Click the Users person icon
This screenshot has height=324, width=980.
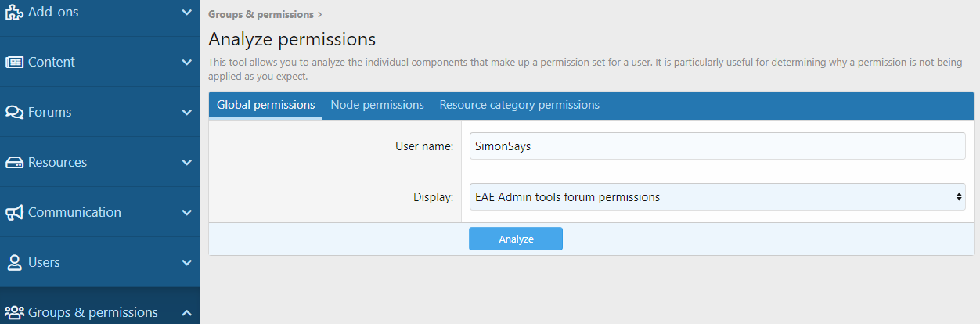(x=14, y=263)
